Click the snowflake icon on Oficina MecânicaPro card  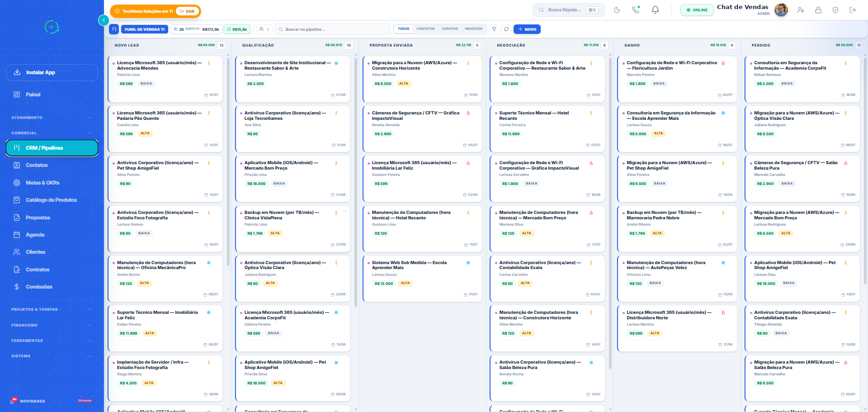tap(208, 263)
